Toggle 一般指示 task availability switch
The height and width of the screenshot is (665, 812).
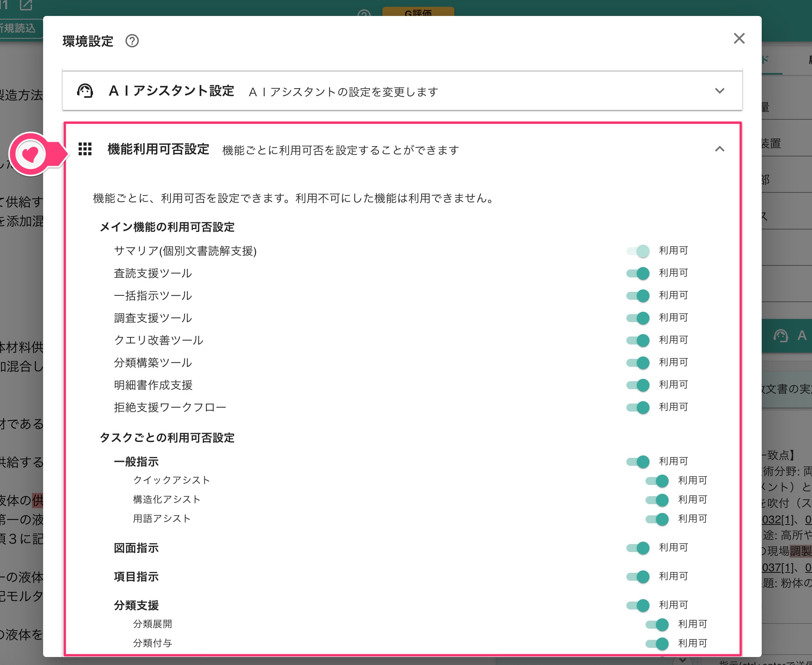[638, 461]
